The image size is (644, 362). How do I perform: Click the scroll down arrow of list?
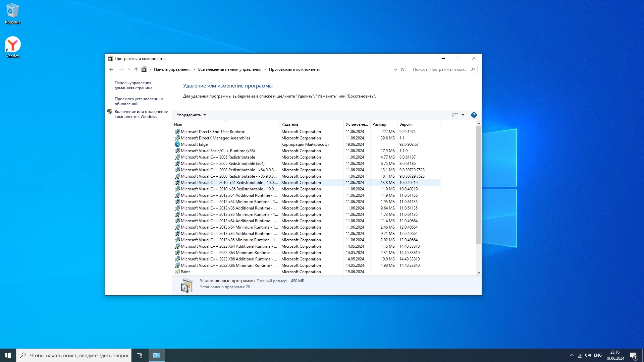pos(479,273)
